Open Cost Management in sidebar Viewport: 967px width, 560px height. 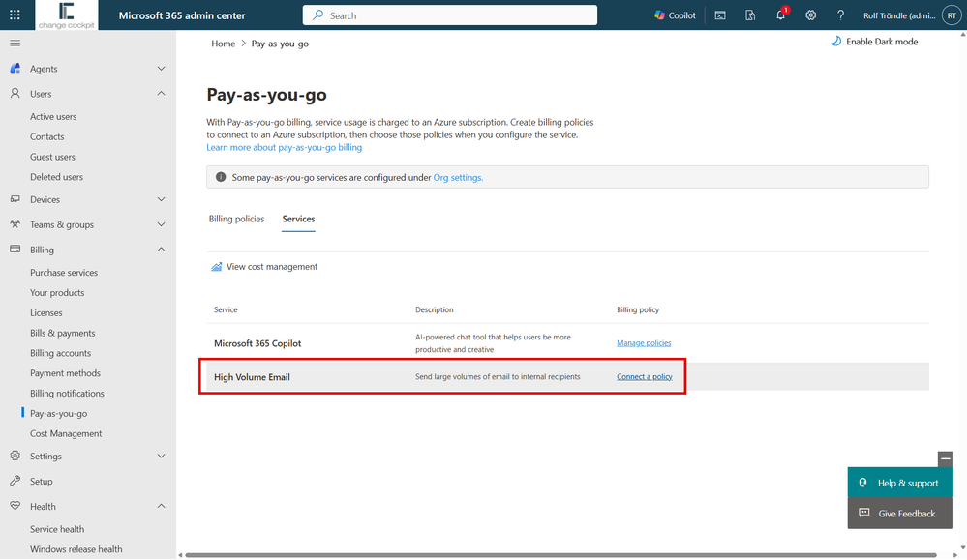tap(66, 433)
